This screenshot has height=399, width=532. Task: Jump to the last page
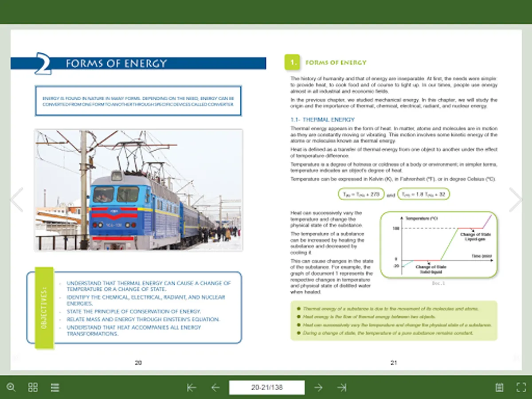pos(341,387)
